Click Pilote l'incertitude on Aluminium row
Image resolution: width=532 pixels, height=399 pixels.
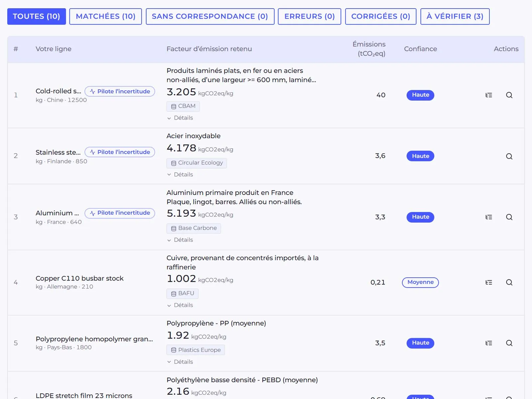coord(120,213)
